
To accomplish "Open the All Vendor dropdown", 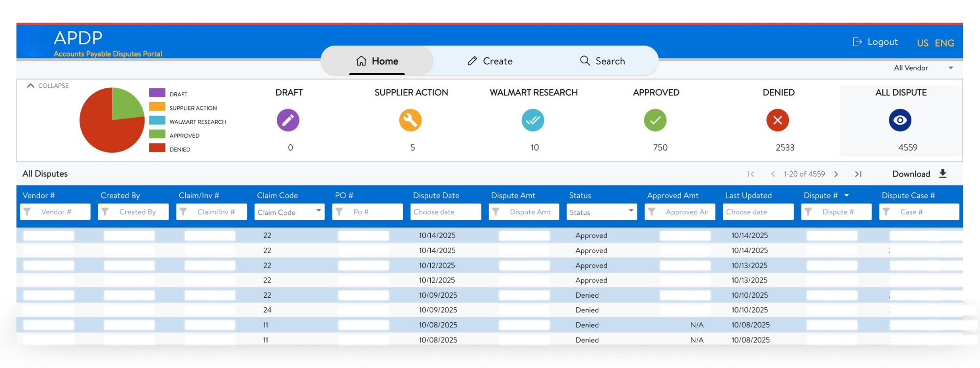I will (923, 68).
